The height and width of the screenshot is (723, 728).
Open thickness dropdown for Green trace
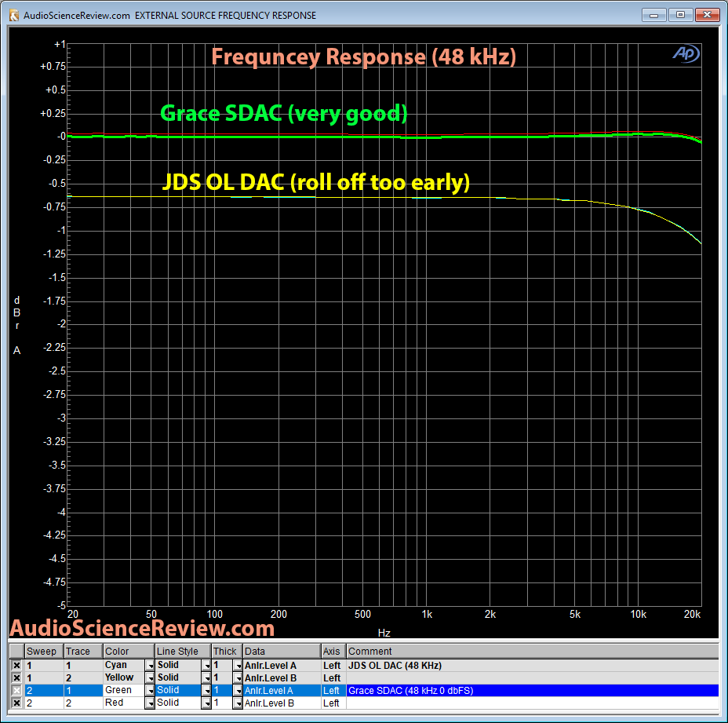click(237, 691)
